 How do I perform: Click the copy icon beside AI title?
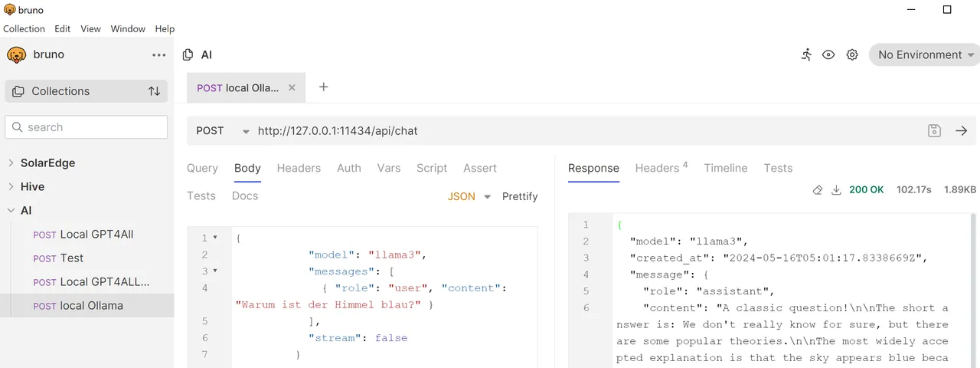[188, 55]
